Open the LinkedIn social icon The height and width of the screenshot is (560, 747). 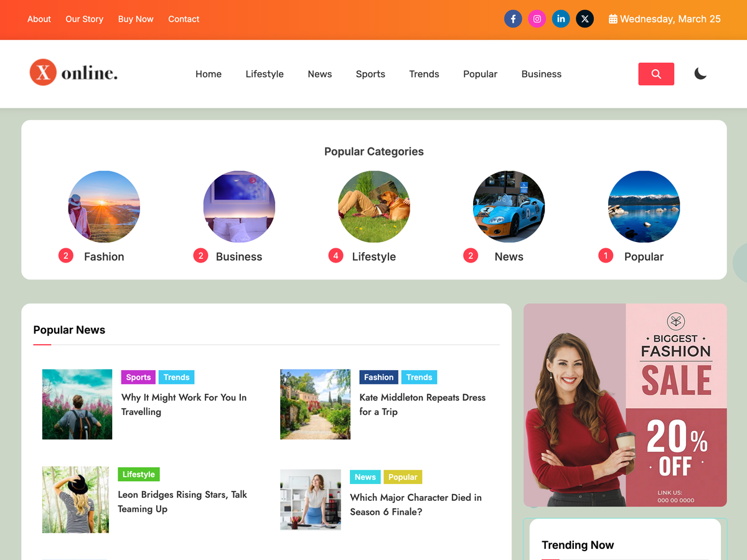coord(561,19)
